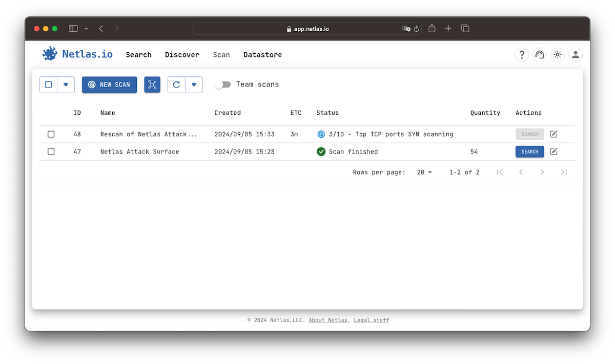The width and height of the screenshot is (615, 364).
Task: Check the checkbox for scan 47
Action: pyautogui.click(x=51, y=152)
